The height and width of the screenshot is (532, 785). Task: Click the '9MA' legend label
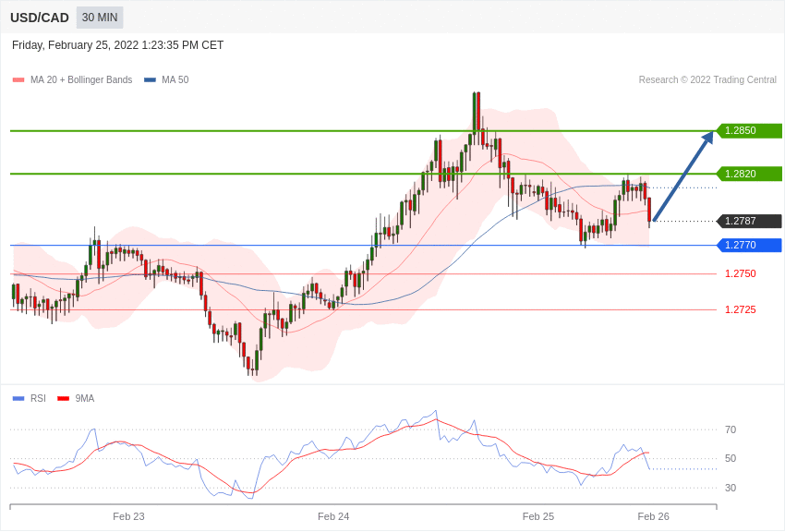coord(85,398)
